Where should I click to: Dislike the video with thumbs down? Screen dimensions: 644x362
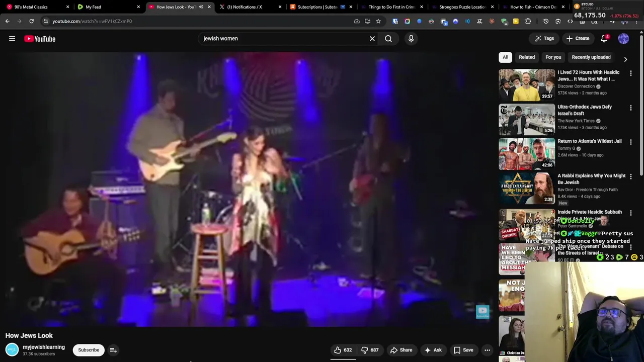point(370,350)
